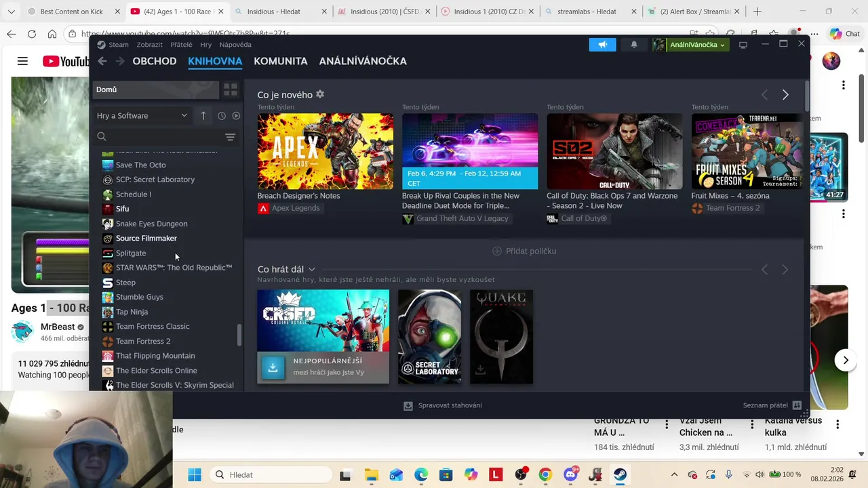The width and height of the screenshot is (868, 488).
Task: Show hidden system tray icons chevron
Action: 674,474
